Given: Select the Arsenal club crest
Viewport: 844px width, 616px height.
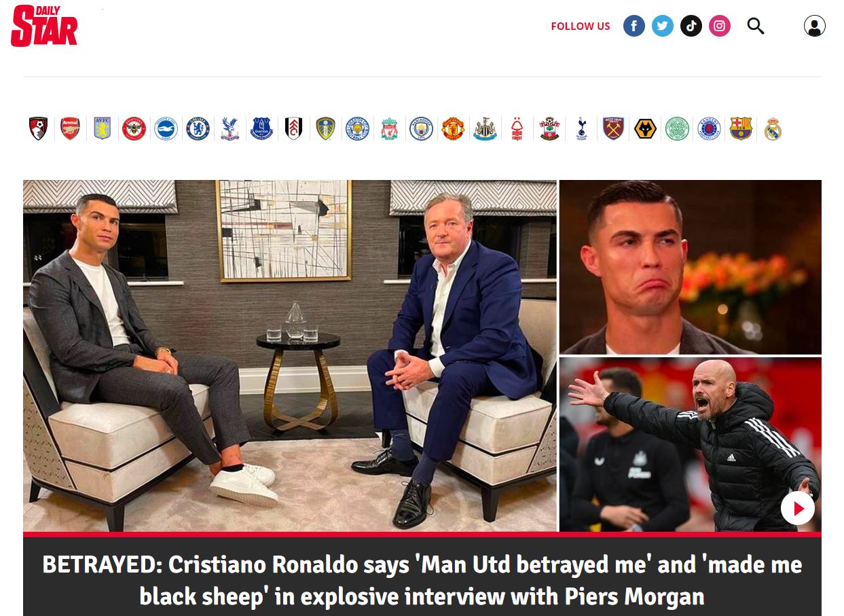Looking at the screenshot, I should pyautogui.click(x=71, y=128).
